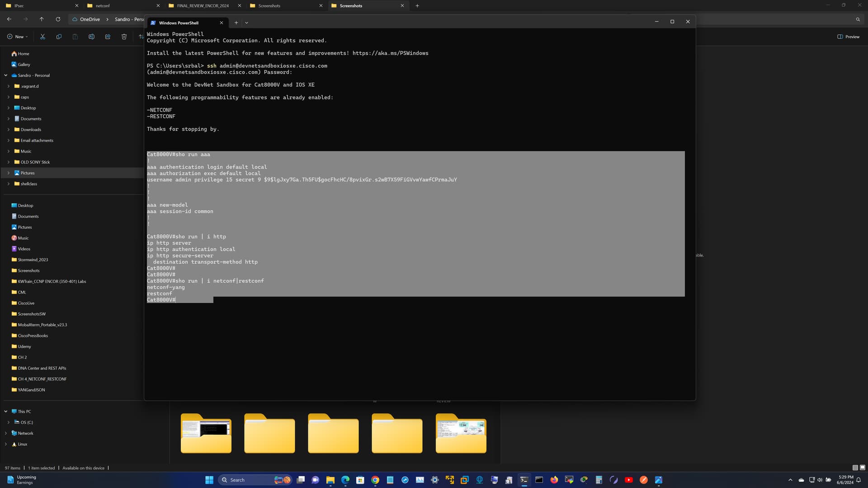Open the PowerShell new-tab profile dropdown
Image resolution: width=868 pixels, height=488 pixels.
click(246, 23)
